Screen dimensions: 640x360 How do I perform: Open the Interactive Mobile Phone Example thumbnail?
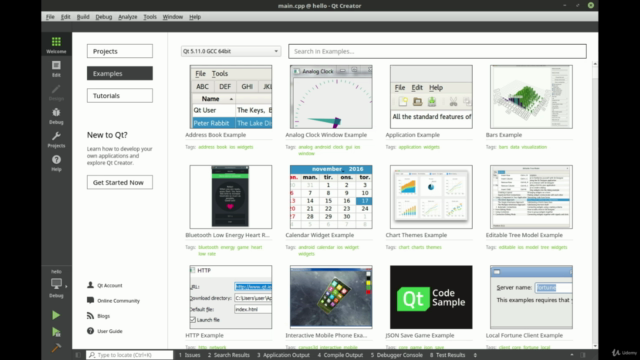tap(331, 297)
